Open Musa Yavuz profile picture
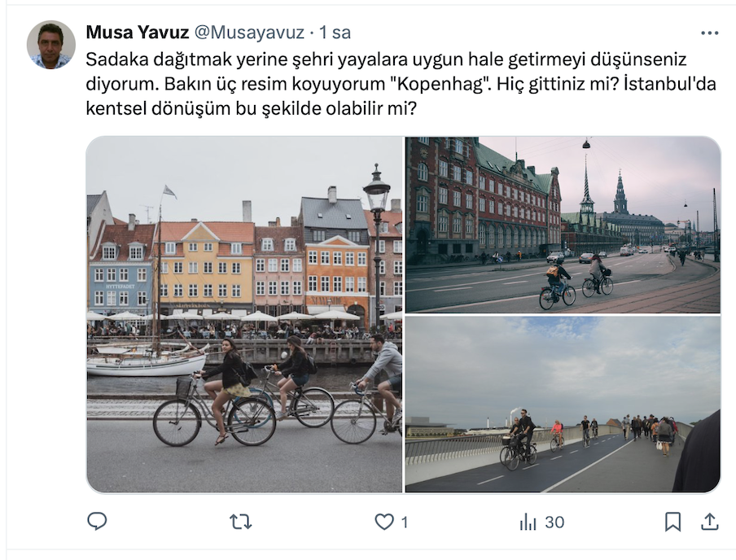The image size is (736, 560). (51, 45)
